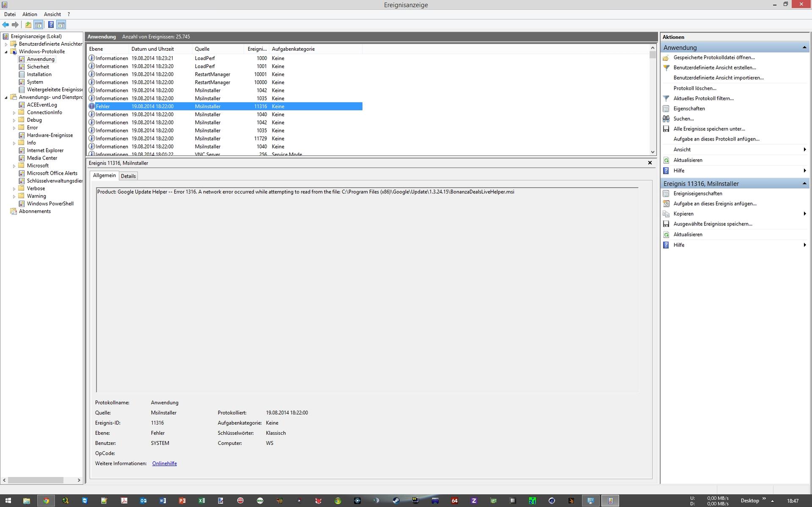Screen dimensions: 812x507
Task: Sort by the Quelle column header
Action: [218, 49]
